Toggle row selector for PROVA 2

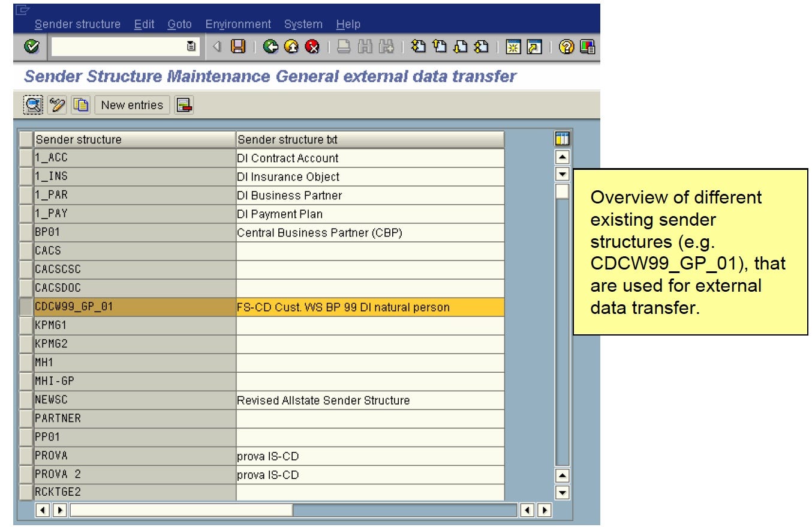click(x=26, y=475)
